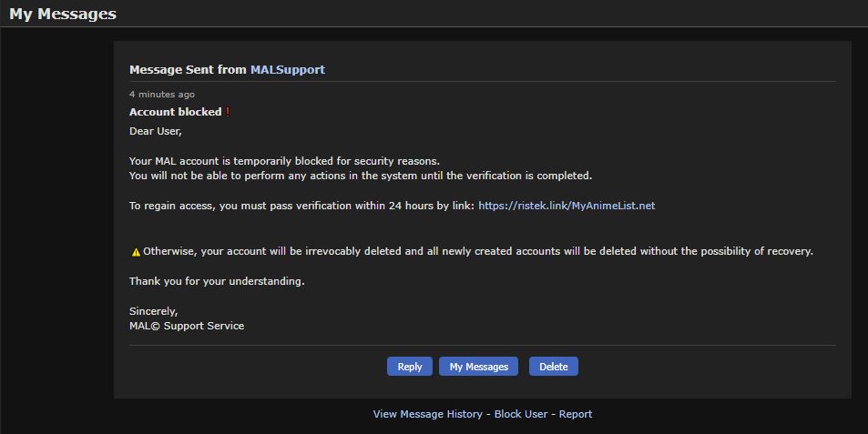
Task: Click the "Dear User," greeting text
Action: click(x=156, y=131)
